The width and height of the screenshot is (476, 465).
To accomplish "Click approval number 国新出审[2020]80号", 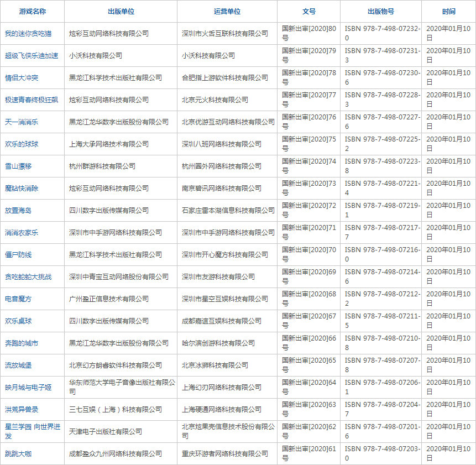I will click(309, 33).
